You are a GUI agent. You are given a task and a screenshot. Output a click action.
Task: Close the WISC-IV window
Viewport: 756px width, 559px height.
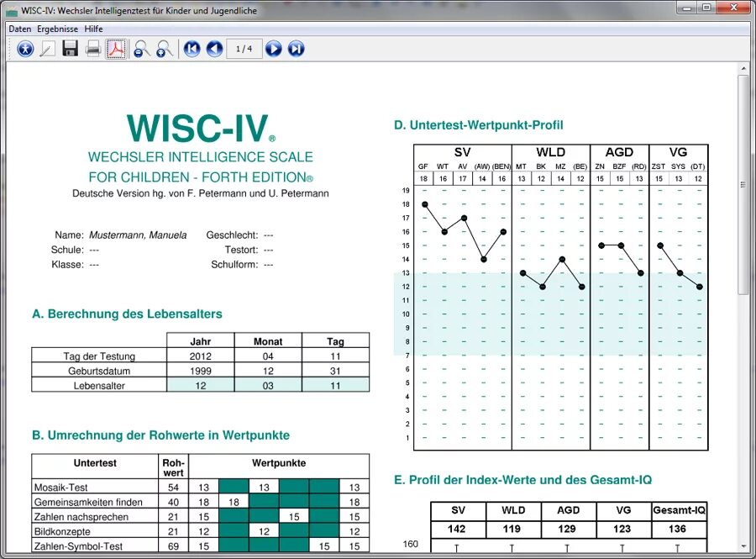734,8
